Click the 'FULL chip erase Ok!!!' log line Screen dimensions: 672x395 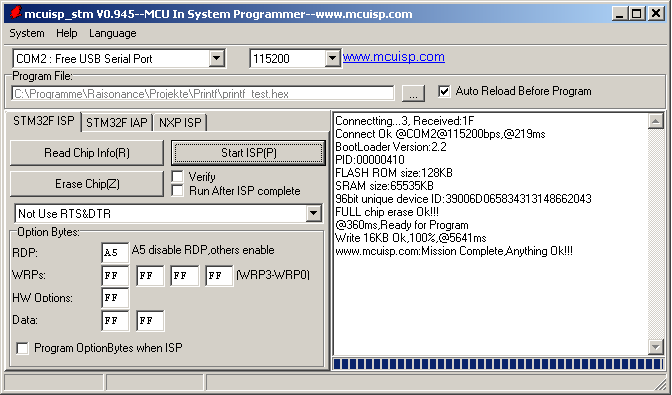387,212
